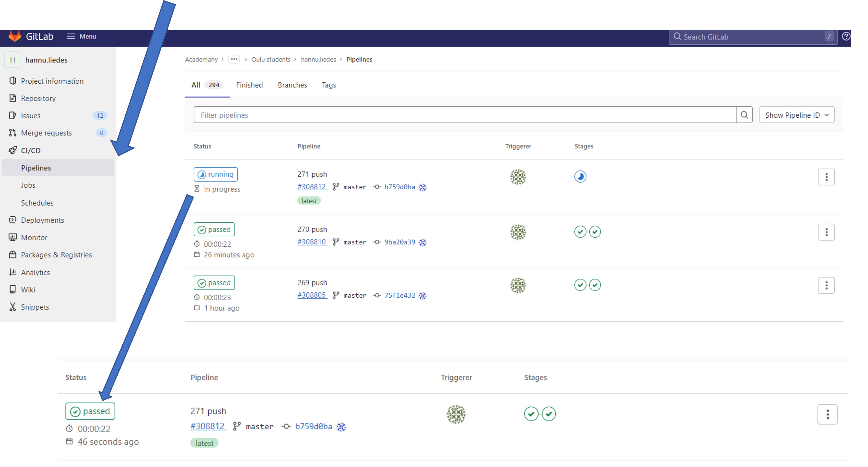Screen dimensions: 868x467
Task: Click the CI/CD rocket icon
Action: 13,150
